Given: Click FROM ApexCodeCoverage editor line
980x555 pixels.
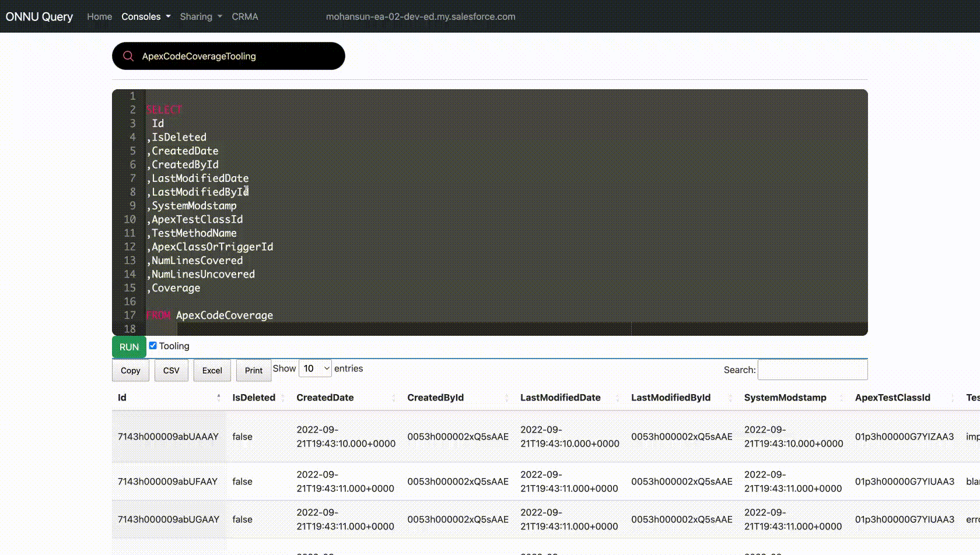Looking at the screenshot, I should pos(209,315).
